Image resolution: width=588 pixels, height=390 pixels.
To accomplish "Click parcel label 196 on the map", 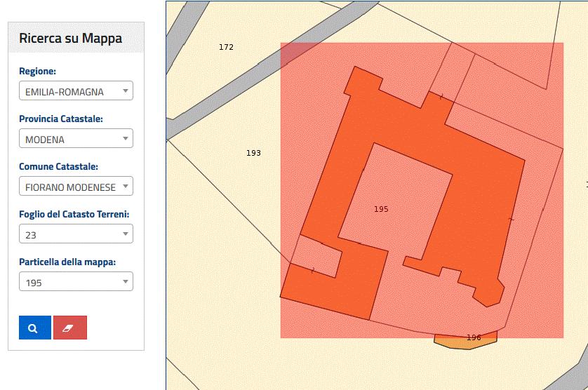I will [x=474, y=337].
